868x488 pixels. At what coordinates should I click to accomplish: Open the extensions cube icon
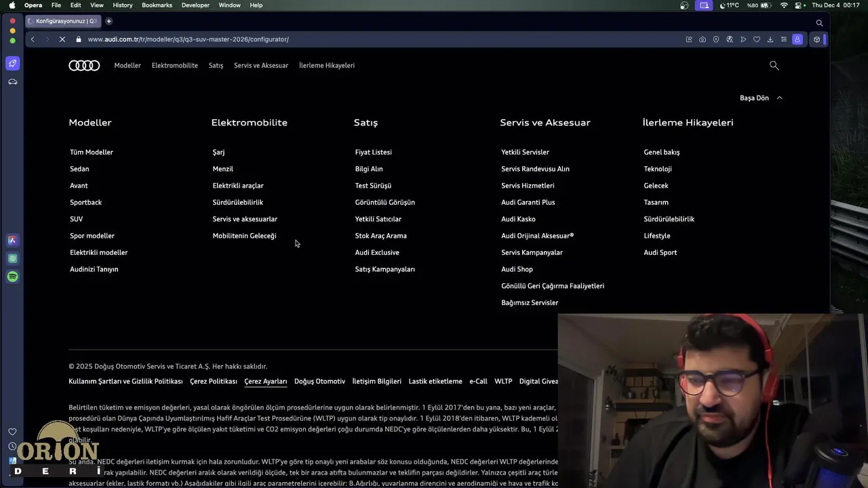816,39
